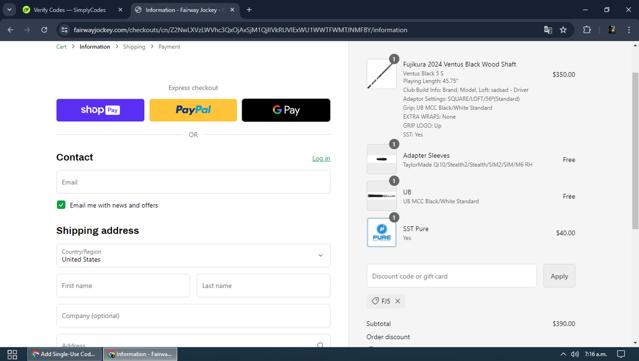Close the Verify Codes SimplyCodes tab

pos(120,10)
